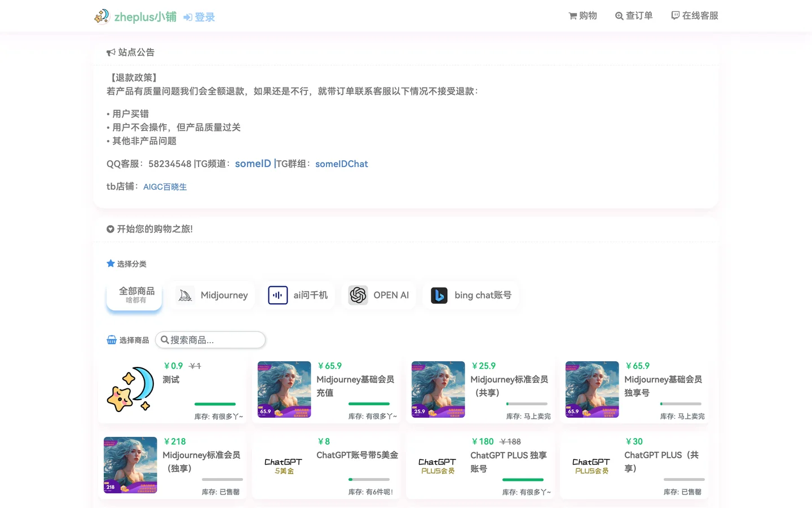
Task: Select the OPEN AI category tab
Action: [x=378, y=295]
